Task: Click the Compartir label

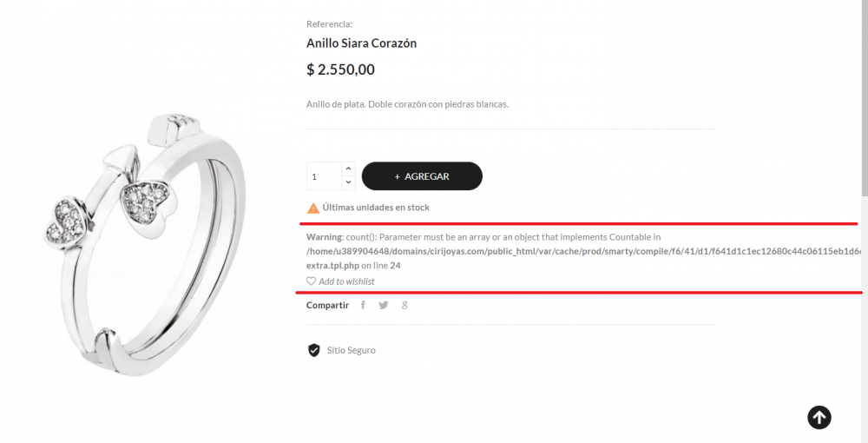Action: (x=327, y=306)
